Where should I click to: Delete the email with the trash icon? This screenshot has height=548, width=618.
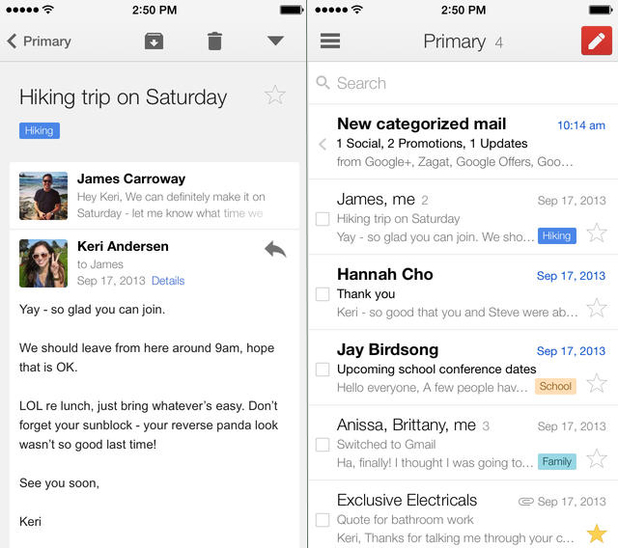tap(215, 41)
